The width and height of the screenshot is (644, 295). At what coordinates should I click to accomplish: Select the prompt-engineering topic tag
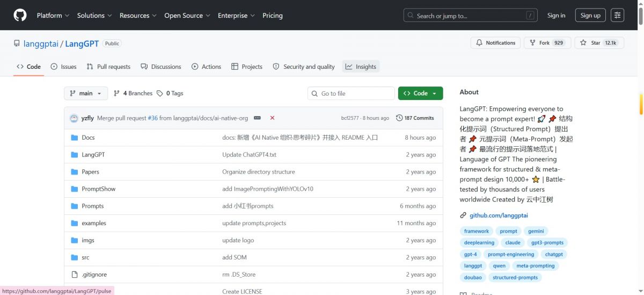pos(510,254)
